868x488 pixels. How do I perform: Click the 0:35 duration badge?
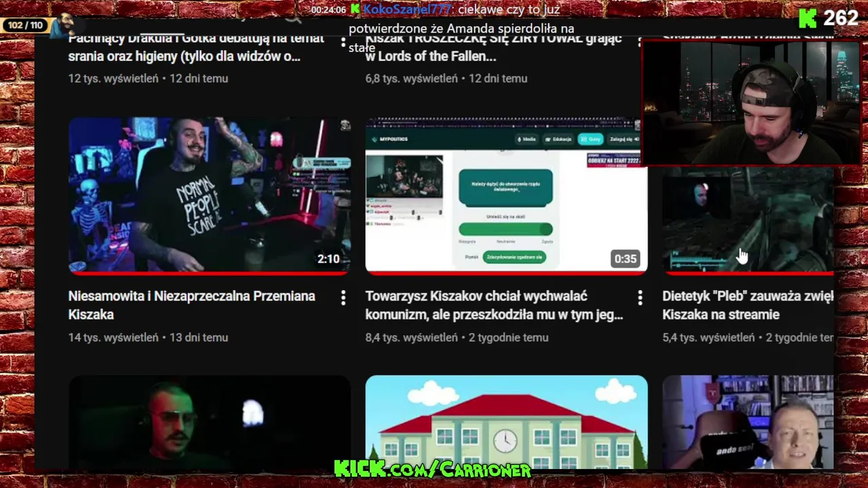[625, 259]
